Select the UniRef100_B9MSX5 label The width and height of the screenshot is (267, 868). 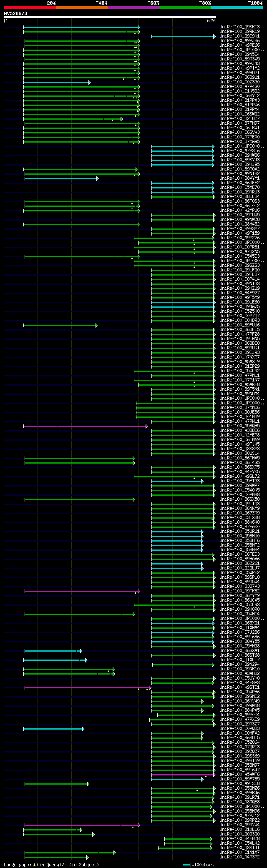point(239,59)
